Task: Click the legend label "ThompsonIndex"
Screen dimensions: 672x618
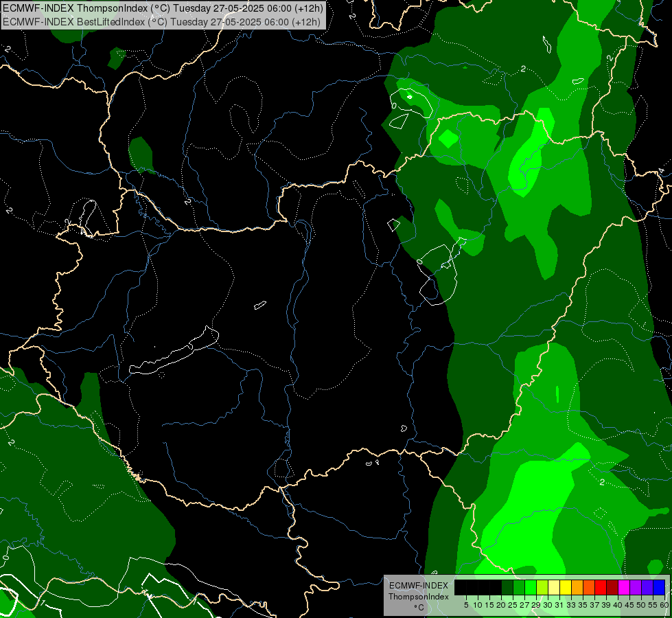Action: (x=418, y=597)
